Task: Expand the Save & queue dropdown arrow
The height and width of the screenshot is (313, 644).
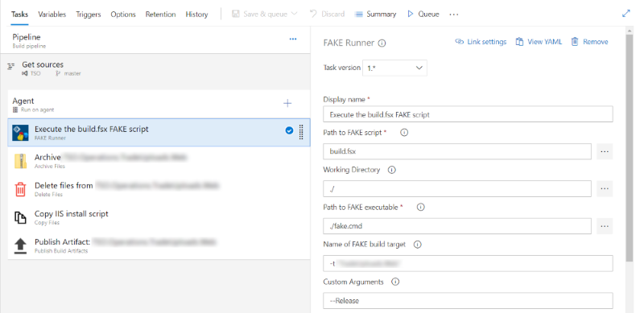Action: [294, 14]
